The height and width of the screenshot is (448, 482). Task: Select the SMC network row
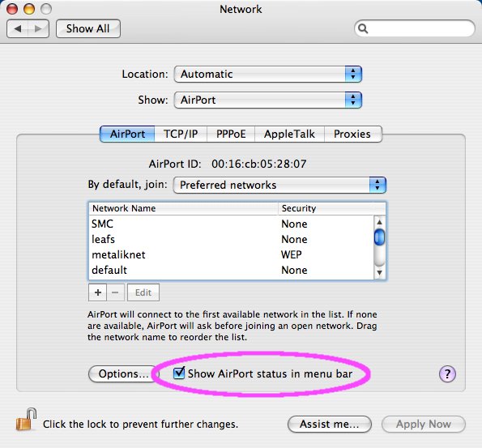pyautogui.click(x=231, y=224)
